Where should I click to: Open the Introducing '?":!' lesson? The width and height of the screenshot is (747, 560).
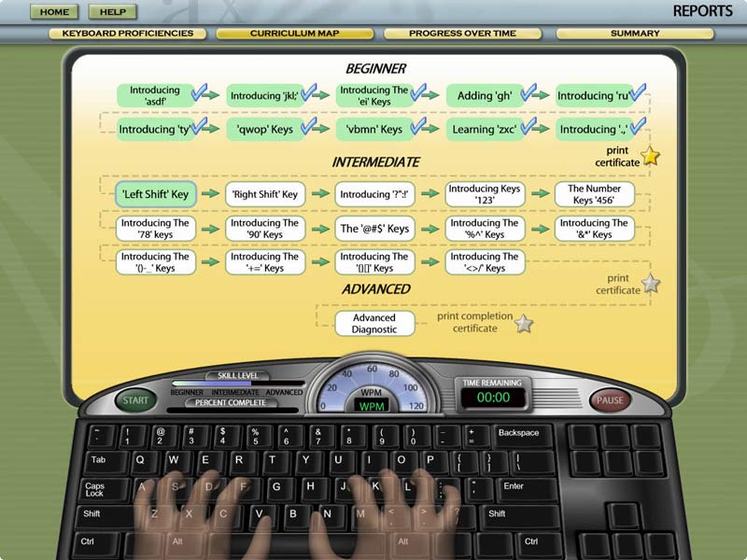375,194
